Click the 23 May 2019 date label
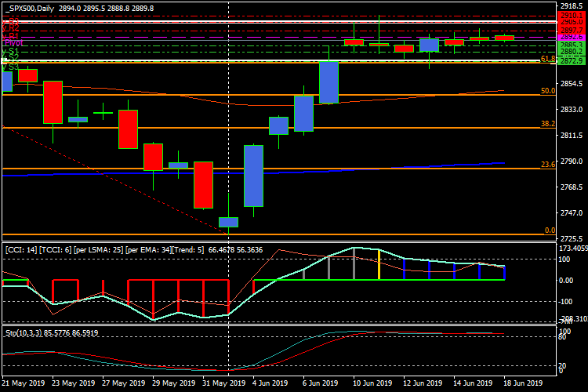This screenshot has width=588, height=392. (x=74, y=383)
